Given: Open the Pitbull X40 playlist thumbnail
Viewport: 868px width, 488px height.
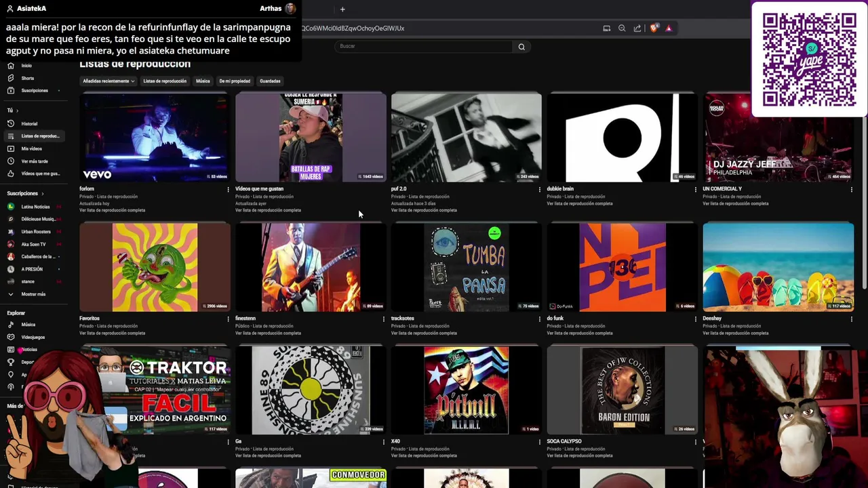Looking at the screenshot, I should [x=467, y=390].
